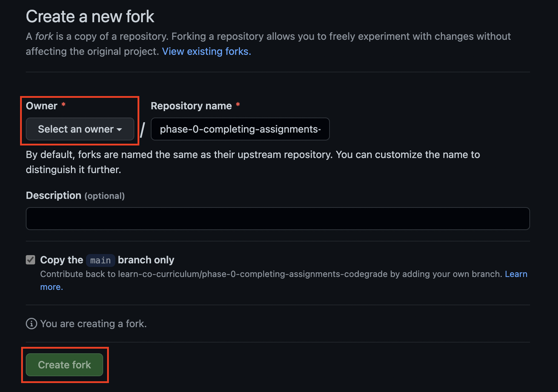558x392 pixels.
Task: Click the 'Copy the main branch only' label text
Action: click(107, 260)
